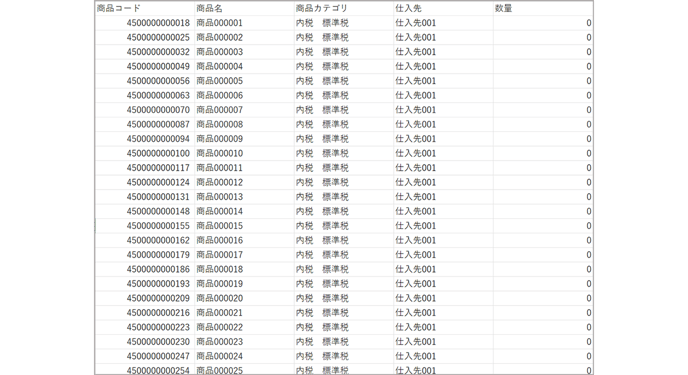This screenshot has width=688, height=375.
Task: Select product code 4500000000247
Action: point(145,356)
